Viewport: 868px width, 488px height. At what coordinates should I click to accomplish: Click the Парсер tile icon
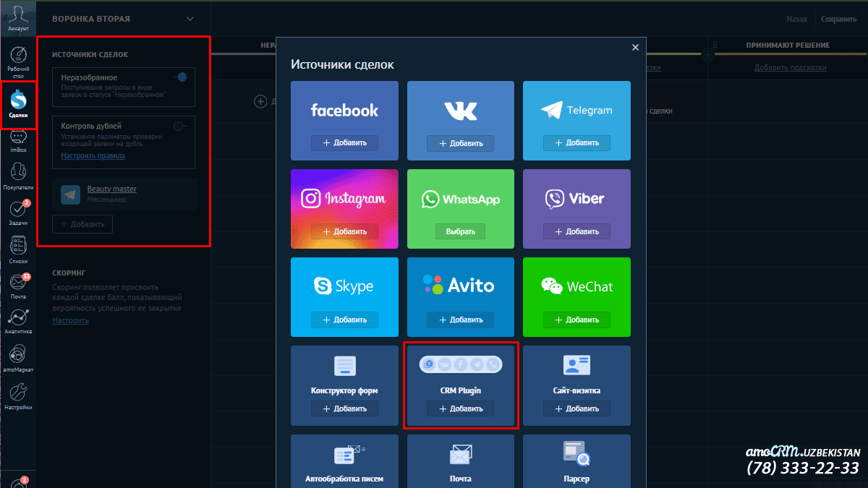coord(576,453)
